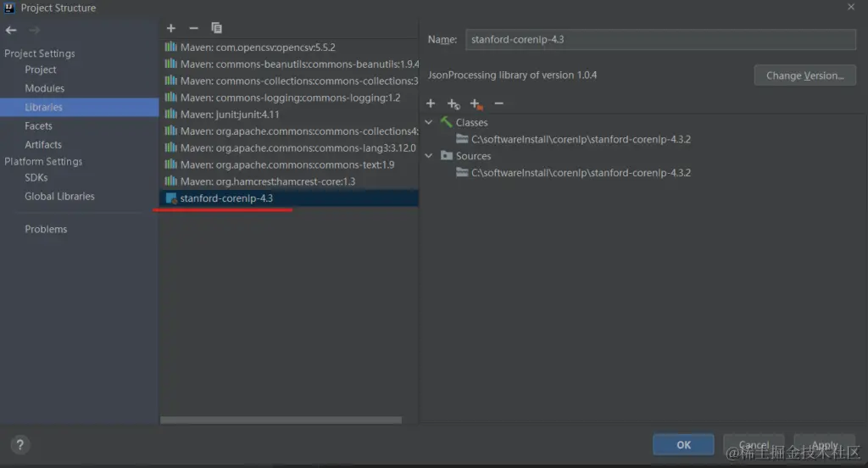Click the stanford-corenlp-4.3 library icon
This screenshot has height=468, width=868.
coord(171,198)
